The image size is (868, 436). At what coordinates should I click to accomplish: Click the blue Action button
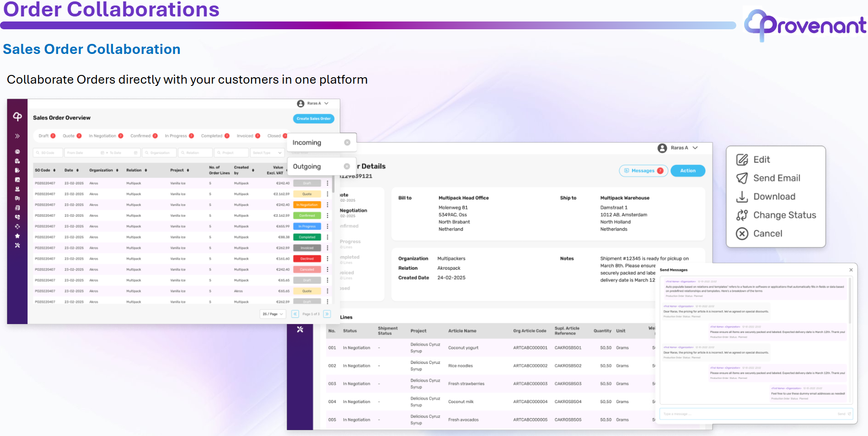[688, 170]
